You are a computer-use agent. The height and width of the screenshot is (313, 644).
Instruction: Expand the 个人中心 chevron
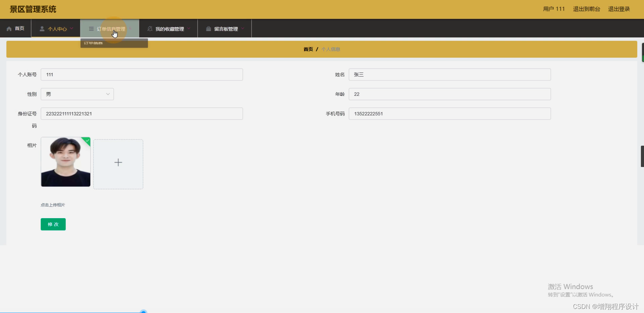71,29
